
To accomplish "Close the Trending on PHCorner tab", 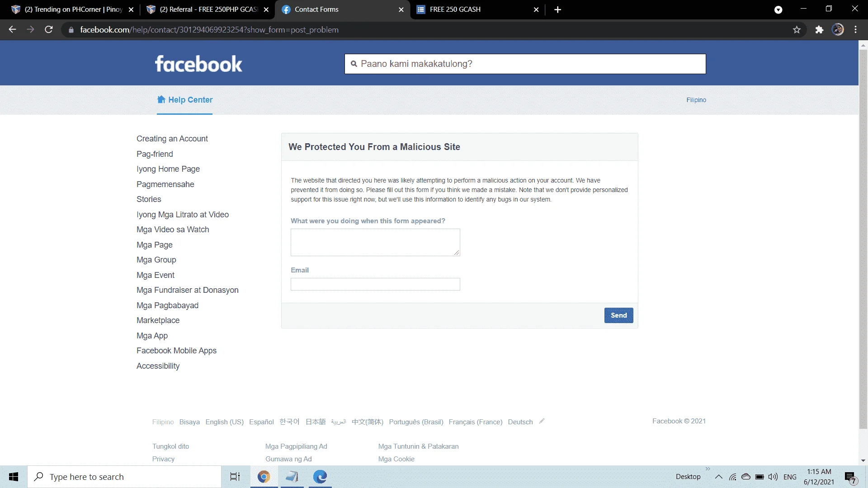I will point(131,9).
